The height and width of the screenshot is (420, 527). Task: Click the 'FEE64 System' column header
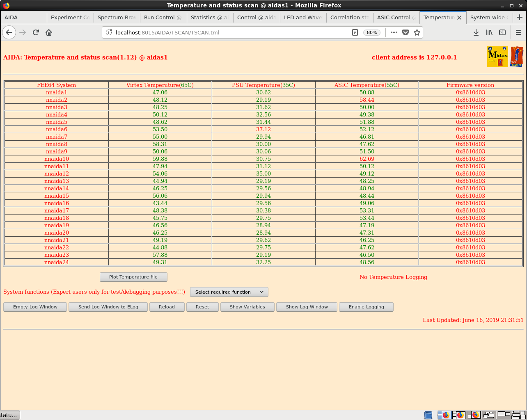click(57, 85)
